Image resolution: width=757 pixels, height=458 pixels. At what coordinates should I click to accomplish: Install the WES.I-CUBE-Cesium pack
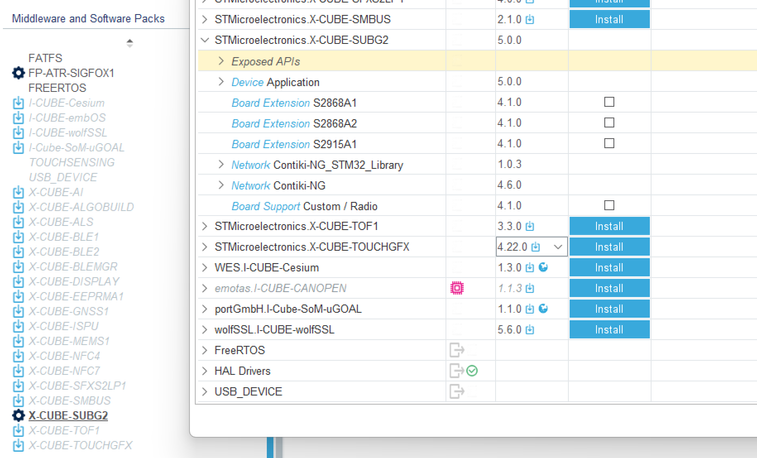609,267
